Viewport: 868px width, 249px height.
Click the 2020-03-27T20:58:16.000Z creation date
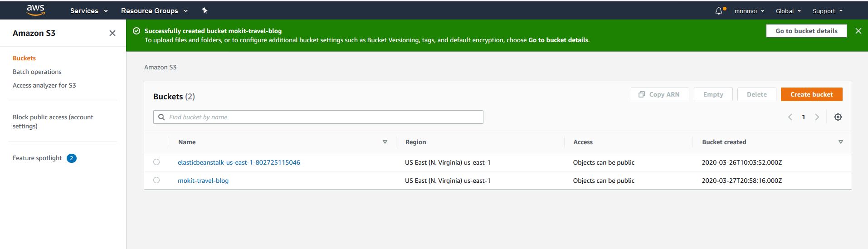[x=742, y=181]
